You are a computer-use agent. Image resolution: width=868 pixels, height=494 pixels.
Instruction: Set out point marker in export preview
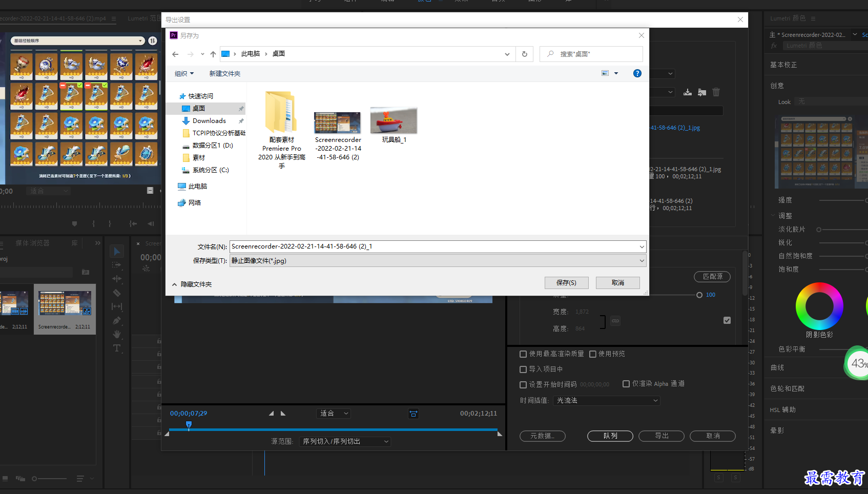click(283, 414)
